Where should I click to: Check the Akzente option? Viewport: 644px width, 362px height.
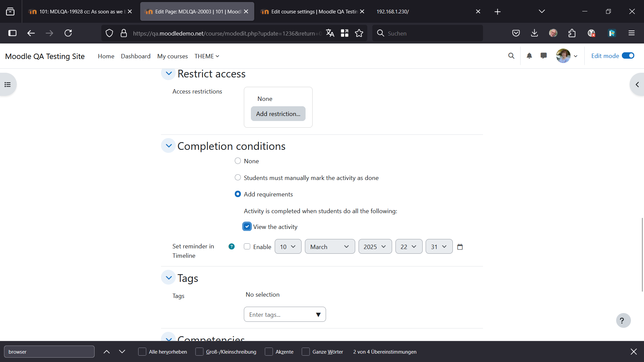pos(269,352)
